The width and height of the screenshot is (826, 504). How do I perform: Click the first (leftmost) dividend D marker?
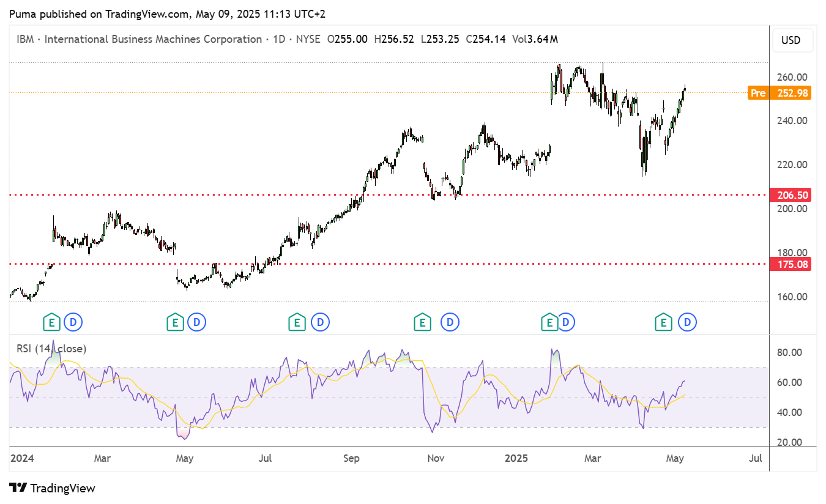73,321
